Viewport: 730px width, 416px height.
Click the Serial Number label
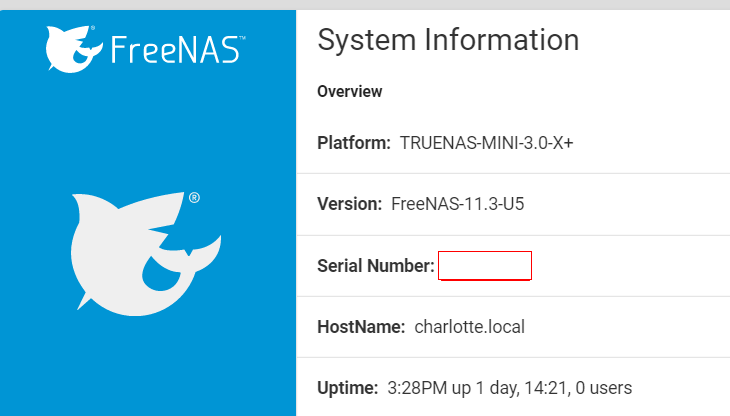[376, 266]
